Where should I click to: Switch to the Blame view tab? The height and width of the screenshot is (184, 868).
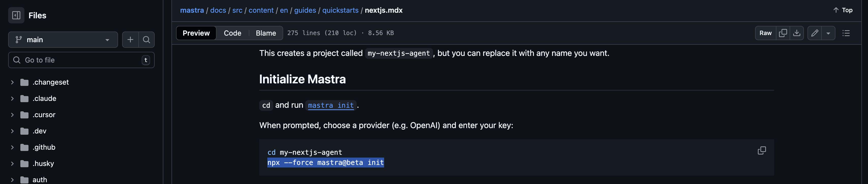pos(266,33)
